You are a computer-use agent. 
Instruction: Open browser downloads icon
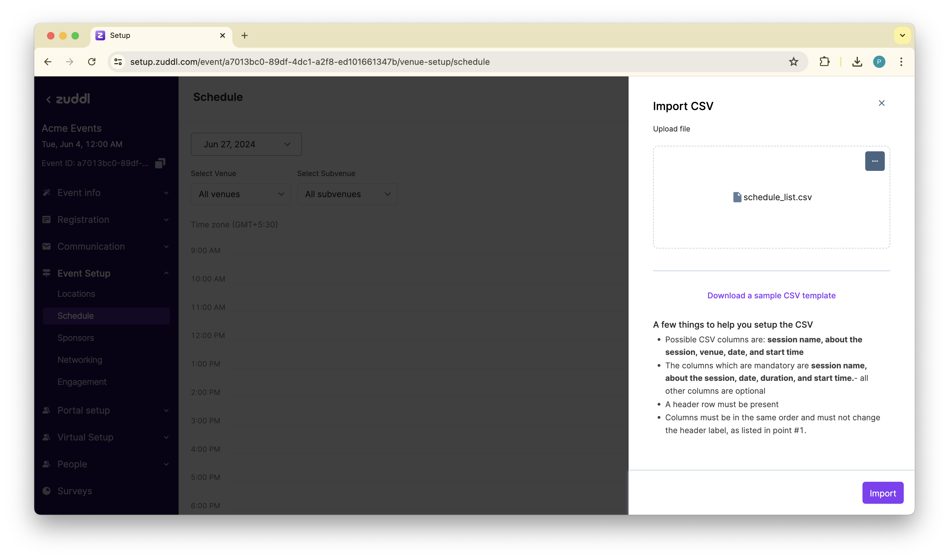857,62
